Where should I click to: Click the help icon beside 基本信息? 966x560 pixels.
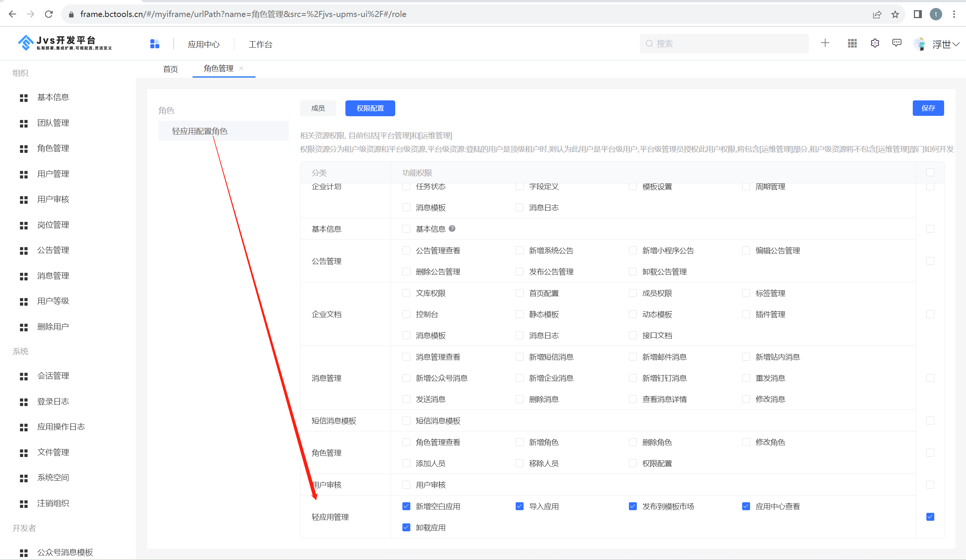click(452, 228)
